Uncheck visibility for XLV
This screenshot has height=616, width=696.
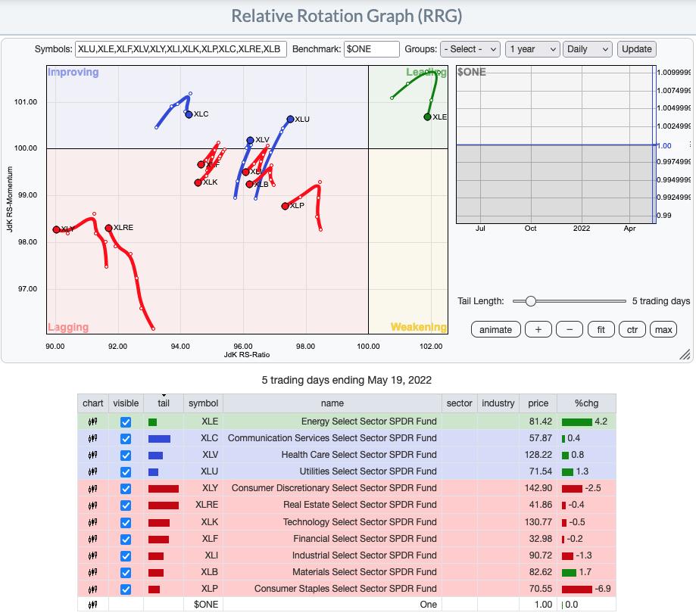tap(126, 456)
